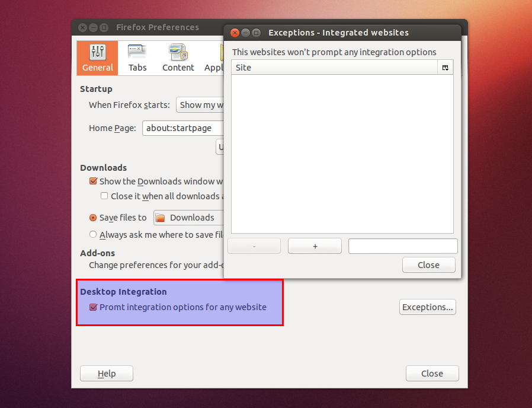
Task: Open the Downloads folder chooser dropdown
Action: point(188,218)
